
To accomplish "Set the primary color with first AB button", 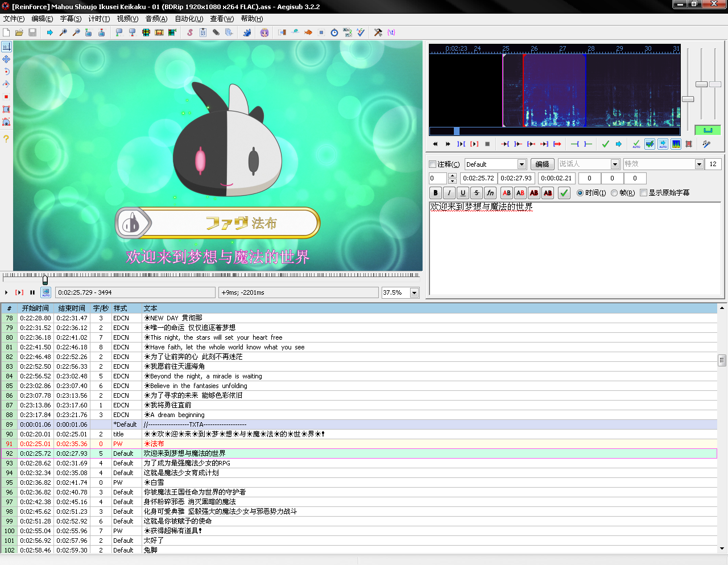I will [507, 193].
